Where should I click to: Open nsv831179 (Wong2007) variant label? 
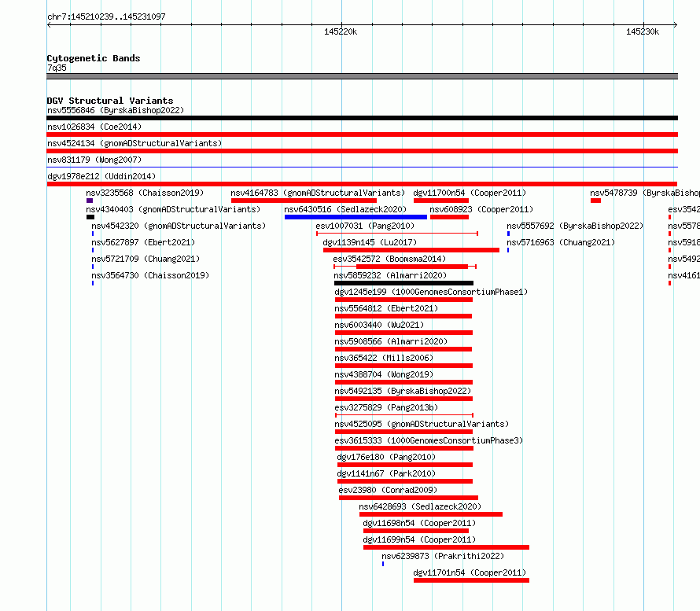94,160
